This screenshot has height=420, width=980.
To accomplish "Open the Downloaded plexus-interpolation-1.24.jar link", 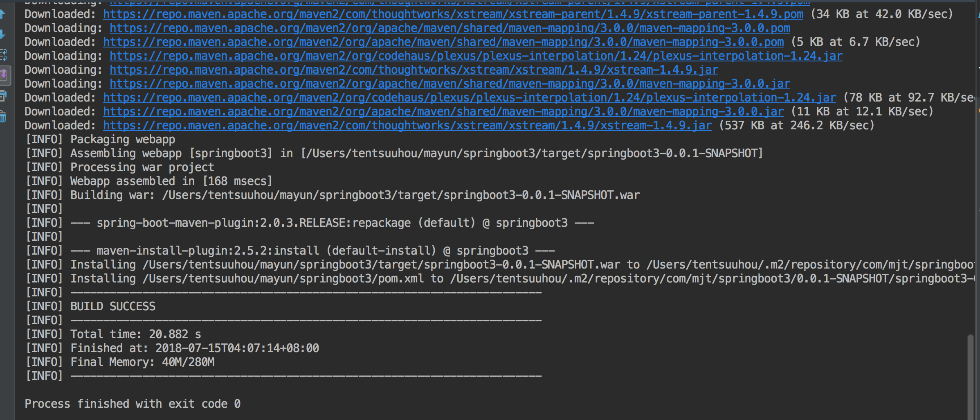I will point(469,98).
